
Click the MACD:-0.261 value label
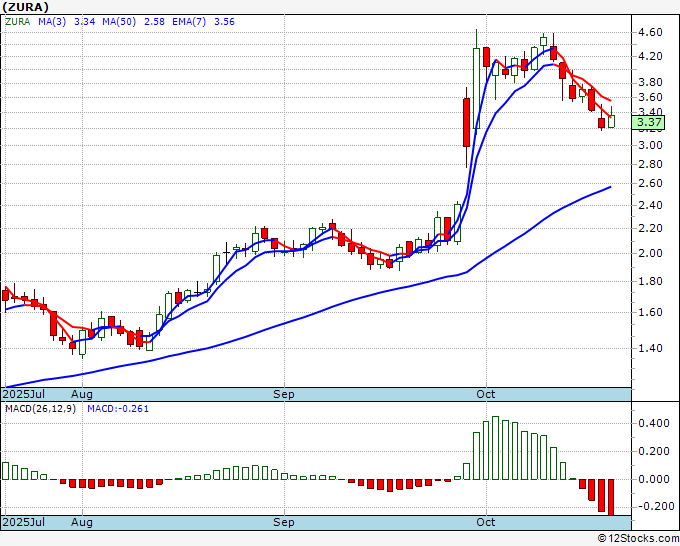[x=118, y=409]
